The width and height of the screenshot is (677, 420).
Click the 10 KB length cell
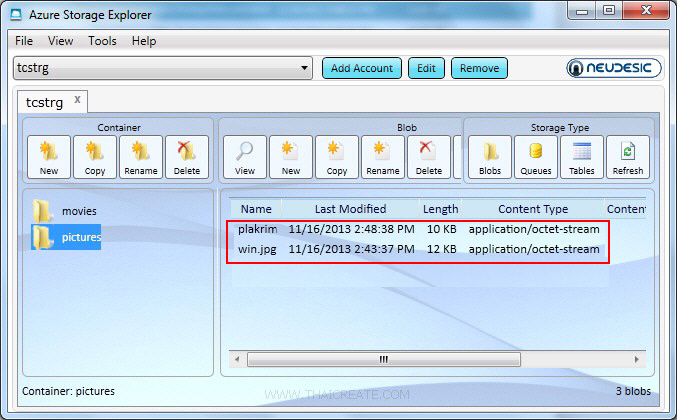[x=442, y=229]
